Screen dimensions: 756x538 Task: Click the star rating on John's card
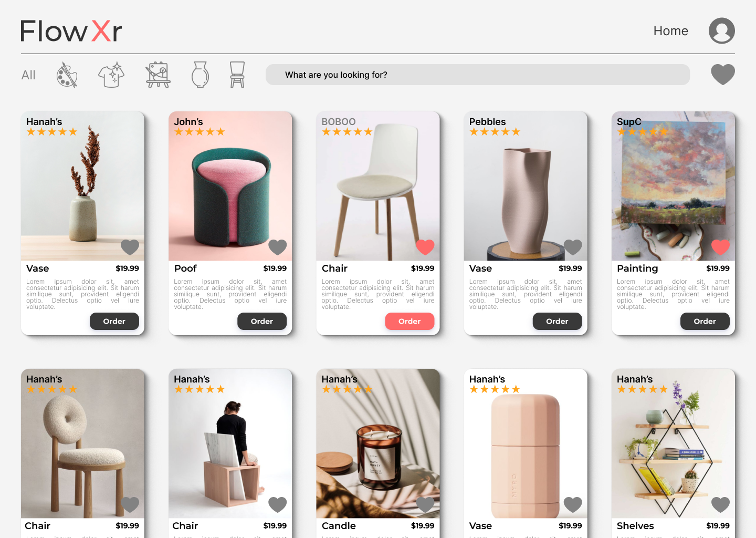pos(199,132)
